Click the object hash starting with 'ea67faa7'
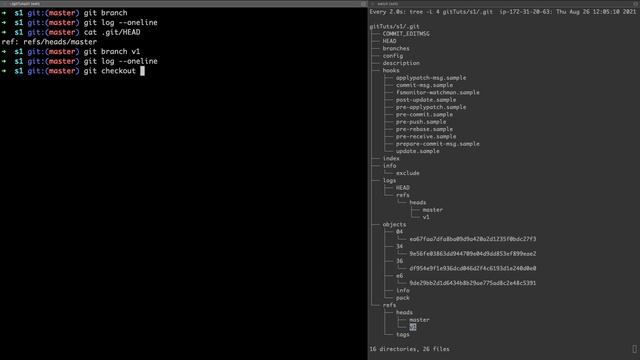Screen dimensions: 640x360 [473, 240]
